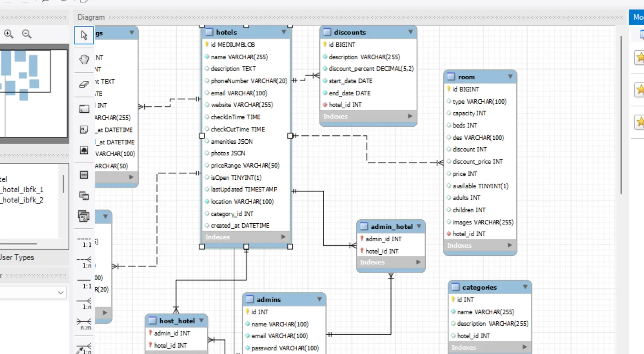This screenshot has height=354, width=644.
Task: Zoom in using the magnifier plus icon
Action: click(9, 34)
